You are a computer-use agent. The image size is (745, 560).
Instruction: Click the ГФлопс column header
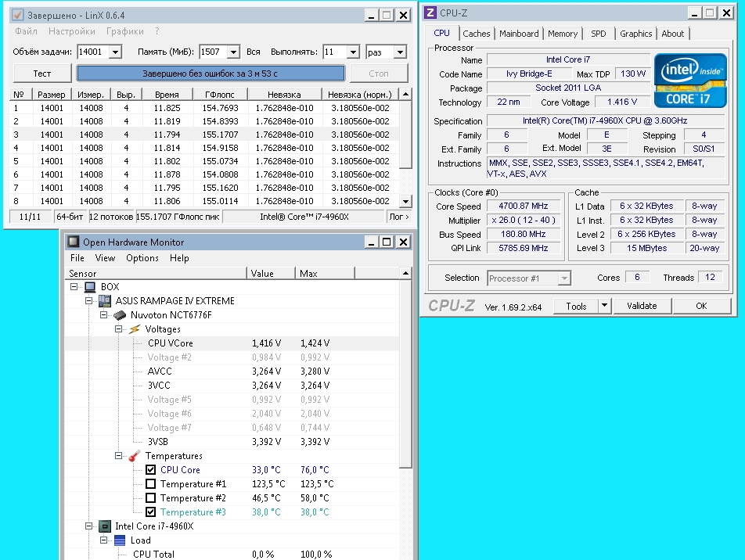pos(220,95)
